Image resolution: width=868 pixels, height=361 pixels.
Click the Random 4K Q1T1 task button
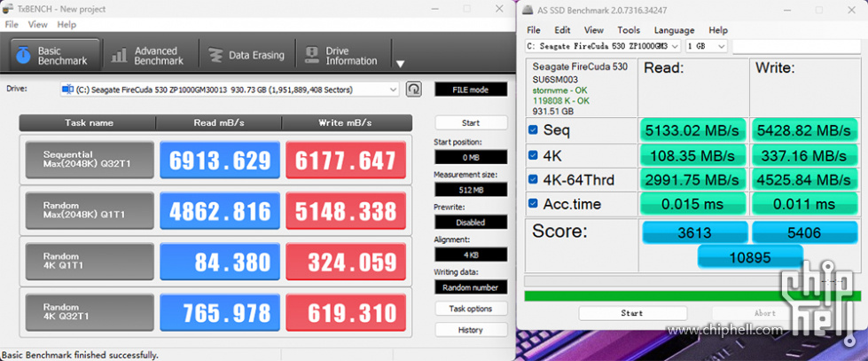90,262
